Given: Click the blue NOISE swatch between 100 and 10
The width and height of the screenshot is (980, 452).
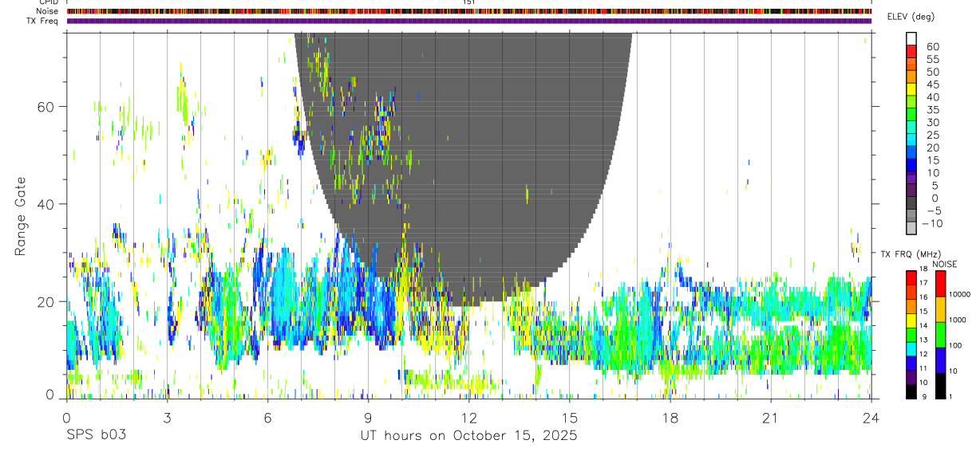Looking at the screenshot, I should [940, 360].
